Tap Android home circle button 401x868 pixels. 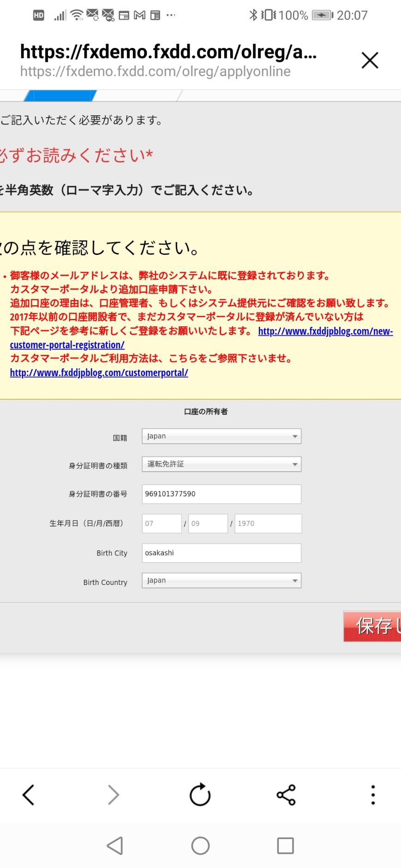(200, 846)
